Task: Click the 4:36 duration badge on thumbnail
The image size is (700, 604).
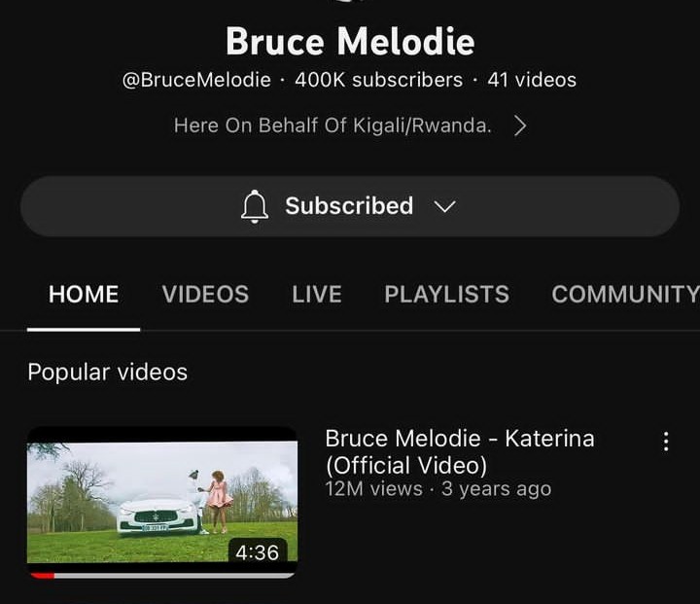Action: (257, 552)
